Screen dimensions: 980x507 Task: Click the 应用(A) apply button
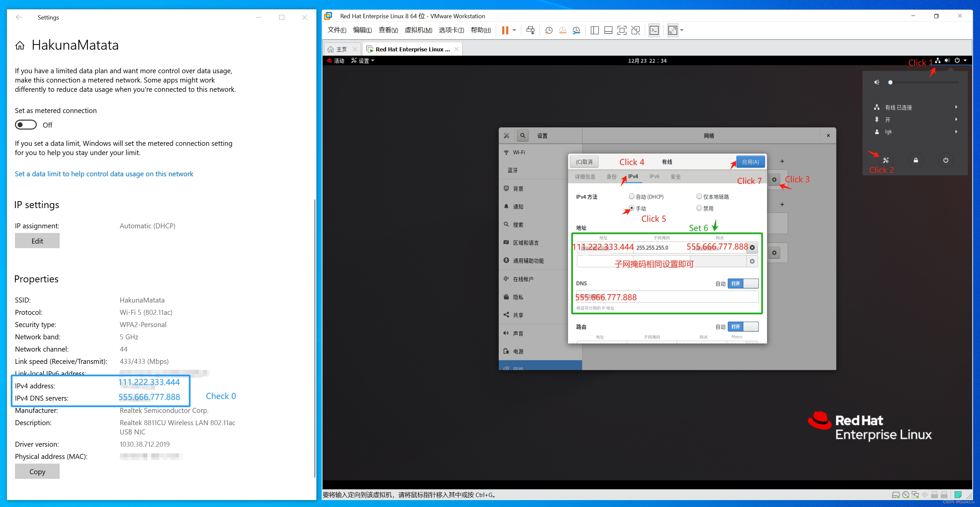click(750, 162)
